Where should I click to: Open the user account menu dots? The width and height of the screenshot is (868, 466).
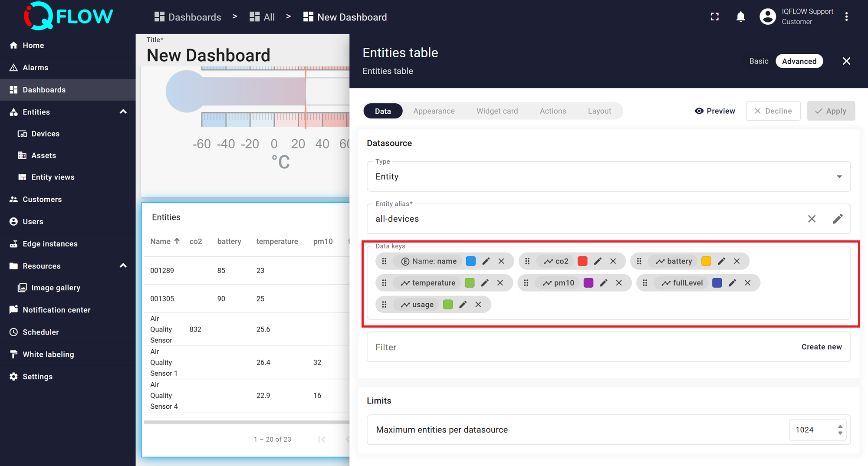point(846,17)
